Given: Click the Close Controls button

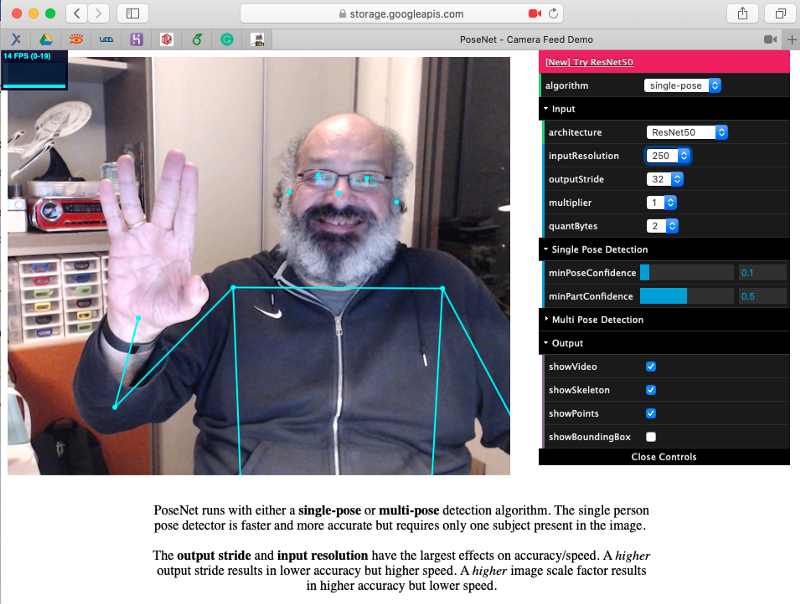Looking at the screenshot, I should click(x=664, y=457).
